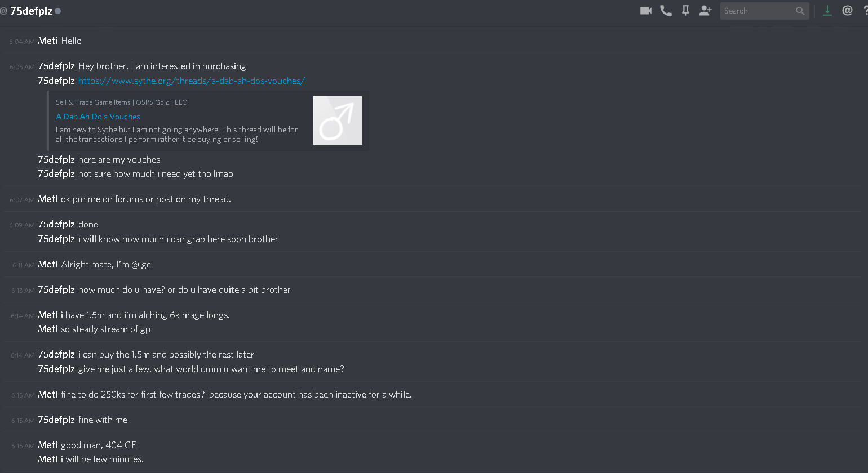This screenshot has height=473, width=868.
Task: Open the sythe.org vouches thread URL
Action: pyautogui.click(x=192, y=81)
